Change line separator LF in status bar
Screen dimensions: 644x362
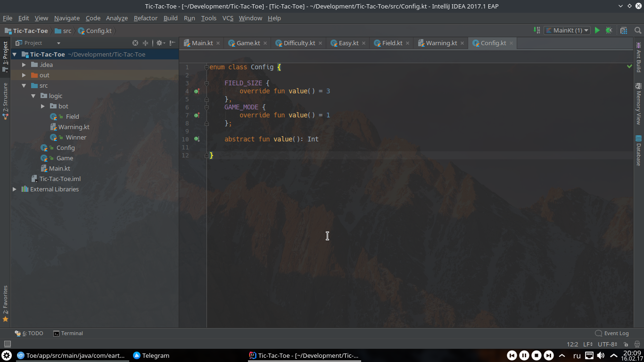(x=588, y=345)
